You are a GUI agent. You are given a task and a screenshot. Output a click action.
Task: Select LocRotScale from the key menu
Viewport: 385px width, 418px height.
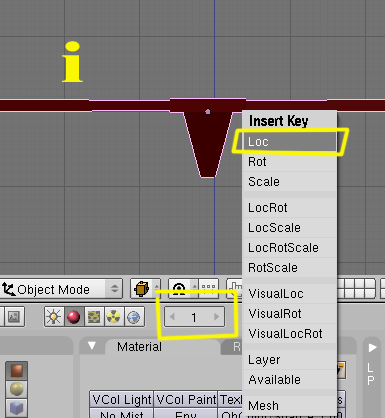coord(290,248)
